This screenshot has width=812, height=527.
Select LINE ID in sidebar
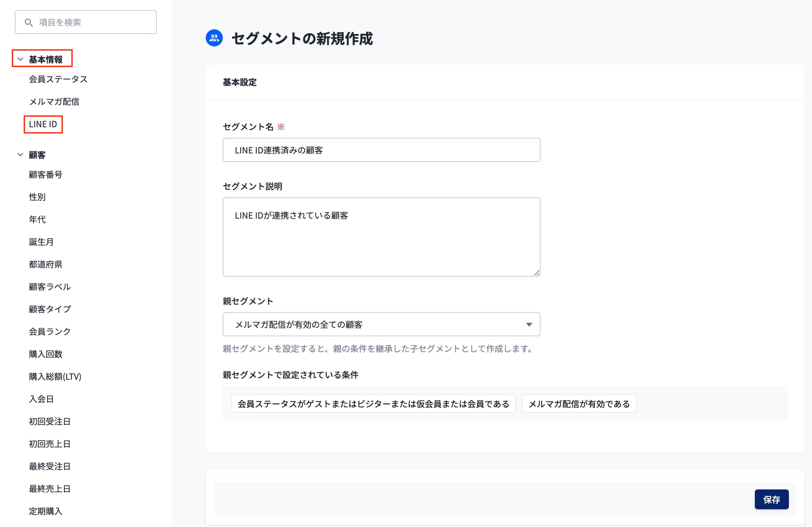[x=43, y=125]
